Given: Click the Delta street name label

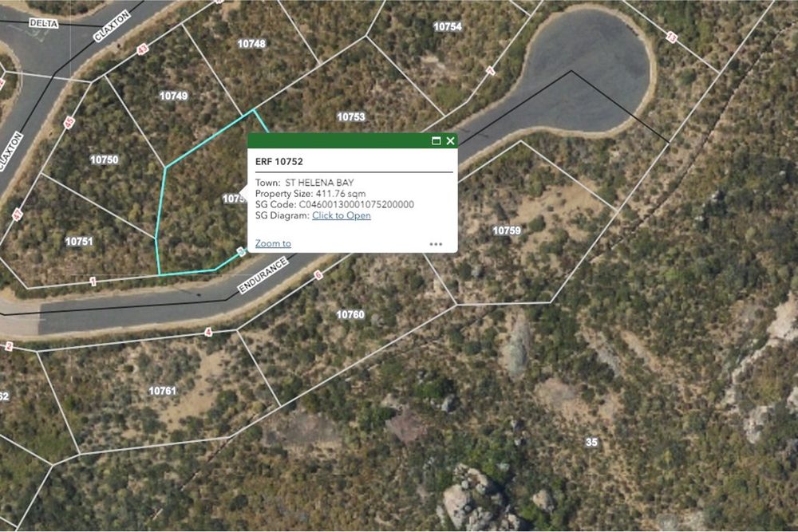Looking at the screenshot, I should pos(44,23).
